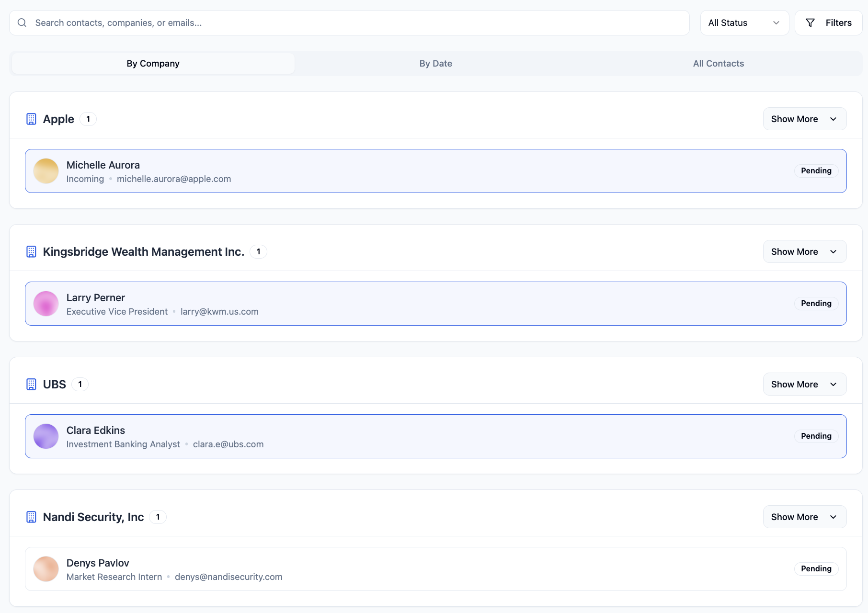Click the larry@kwm.us.com email
Viewport: 868px width, 613px height.
pos(219,311)
